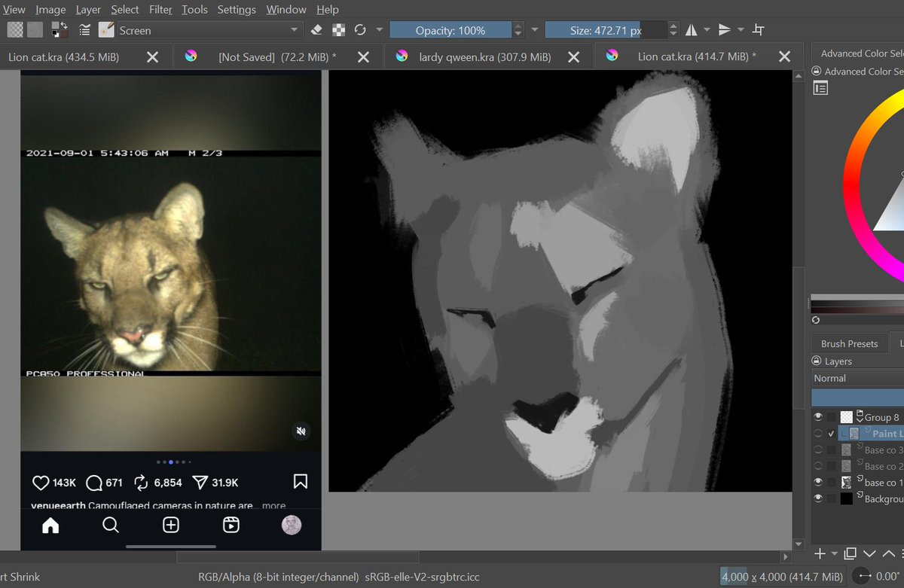The image size is (904, 588).
Task: Open the Filter menu
Action: [x=160, y=9]
